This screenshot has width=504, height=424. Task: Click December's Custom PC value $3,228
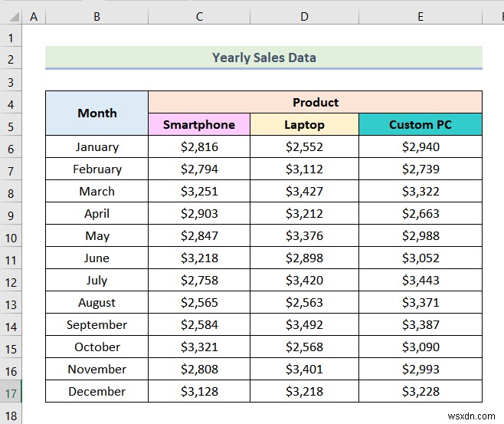(420, 392)
